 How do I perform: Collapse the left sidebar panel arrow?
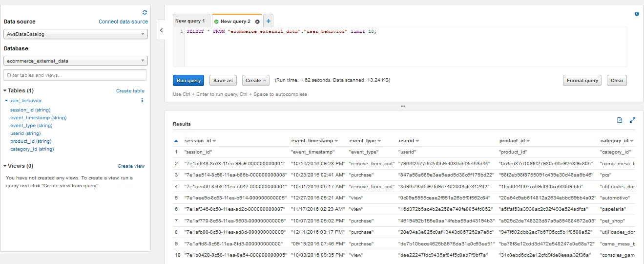coord(161,30)
